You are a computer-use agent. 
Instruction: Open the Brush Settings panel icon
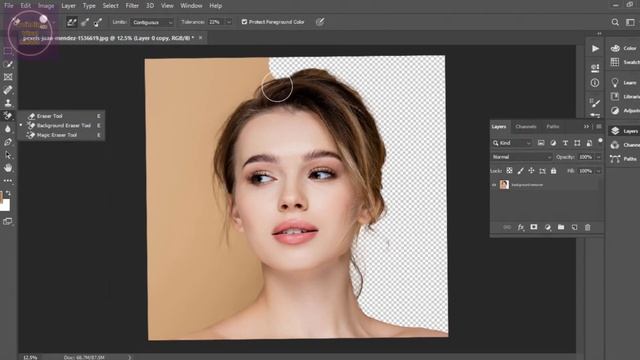pyautogui.click(x=595, y=102)
